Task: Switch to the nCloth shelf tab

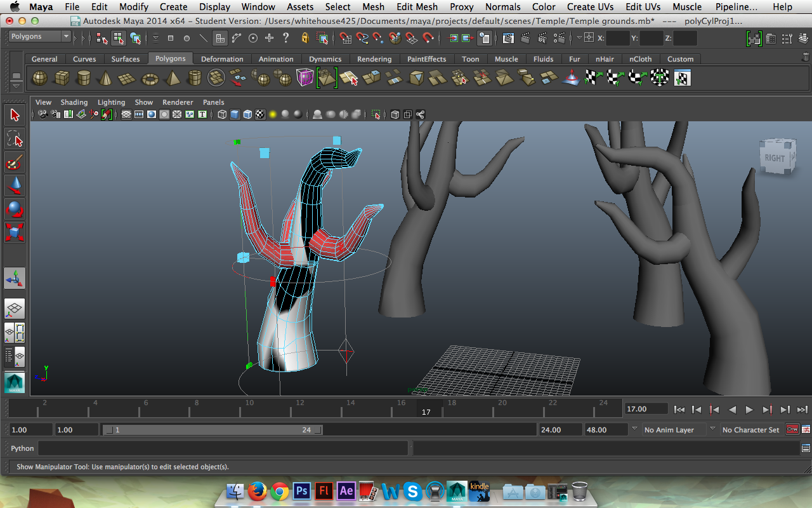Action: tap(640, 59)
